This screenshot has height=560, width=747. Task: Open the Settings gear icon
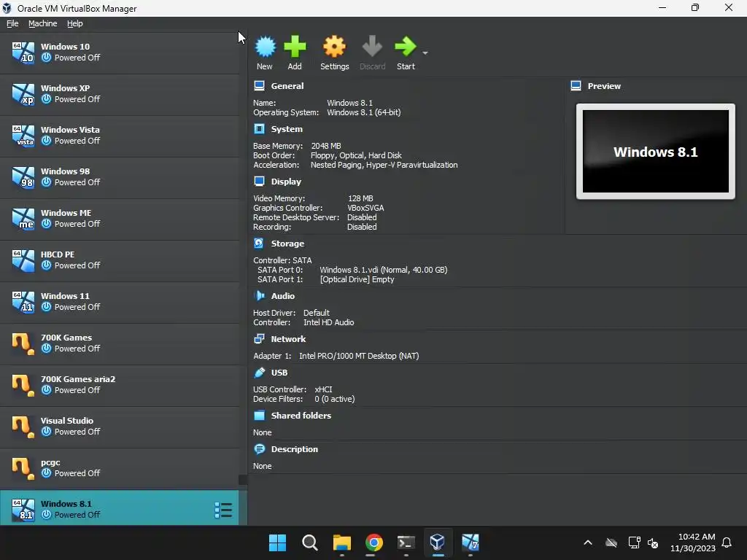pos(334,47)
